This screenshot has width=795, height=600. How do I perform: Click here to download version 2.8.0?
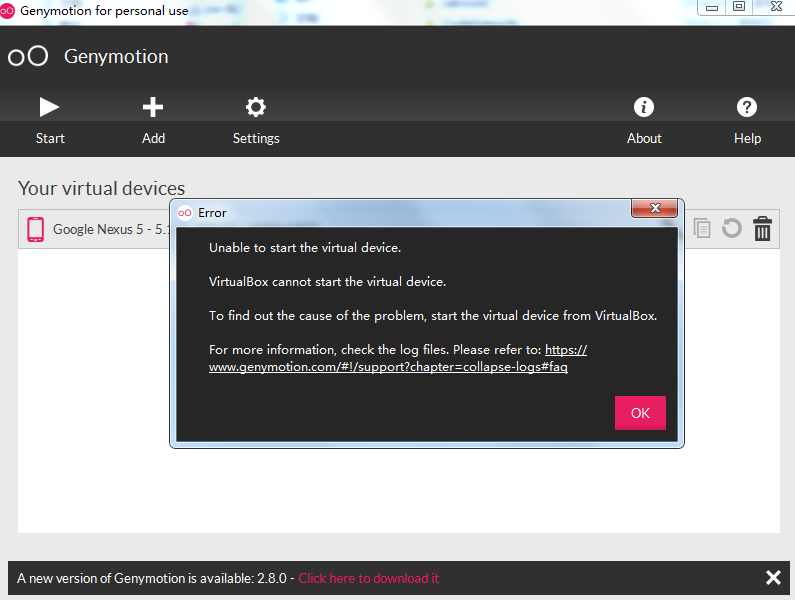[x=369, y=578]
